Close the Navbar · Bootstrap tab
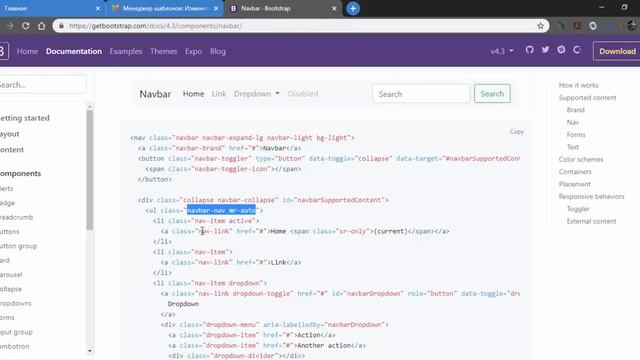This screenshot has width=640, height=360. pyautogui.click(x=334, y=8)
